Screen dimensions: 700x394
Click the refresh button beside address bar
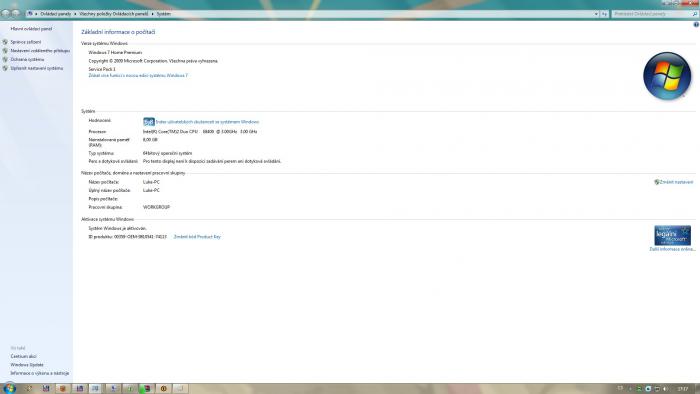pos(604,14)
